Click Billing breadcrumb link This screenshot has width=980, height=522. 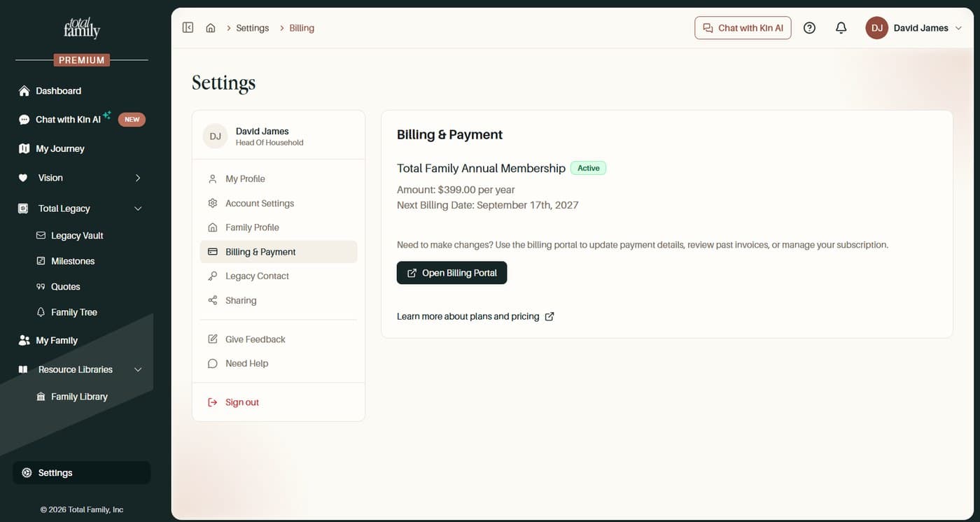tap(302, 28)
